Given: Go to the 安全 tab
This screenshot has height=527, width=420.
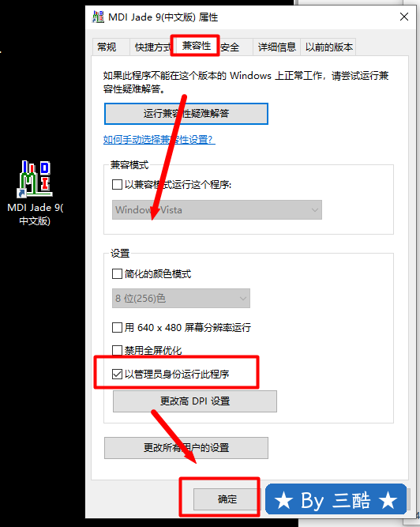Looking at the screenshot, I should (231, 47).
